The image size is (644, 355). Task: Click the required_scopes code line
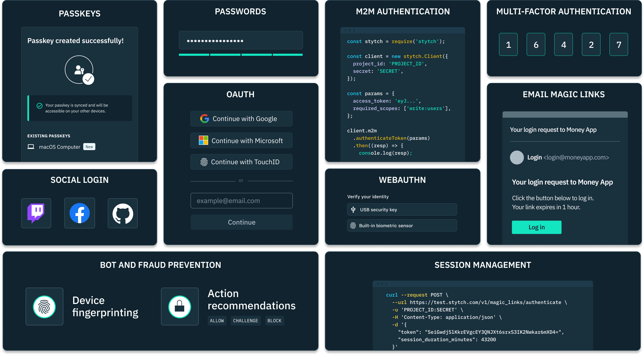tap(402, 108)
